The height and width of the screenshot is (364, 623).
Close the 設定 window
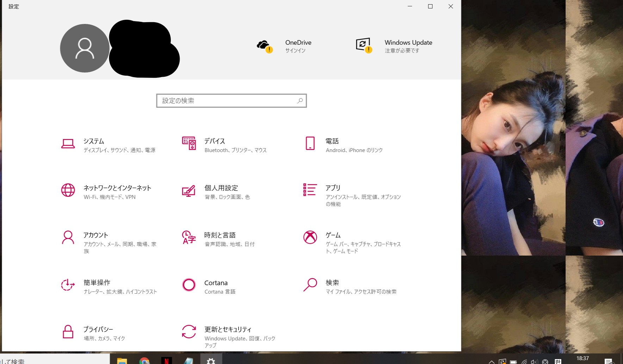pyautogui.click(x=450, y=6)
